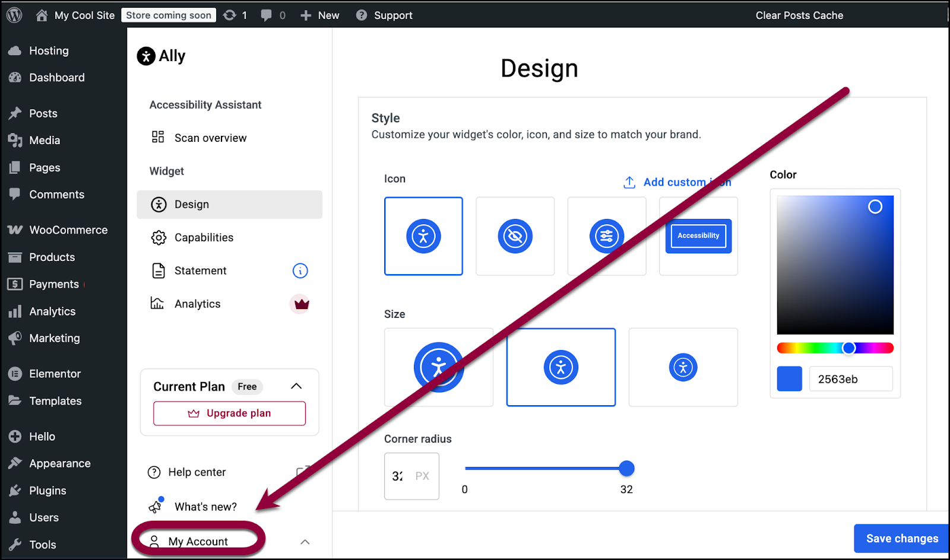Screen dimensions: 950x560
Task: Open WooCommerce in the WordPress sidebar
Action: tap(68, 230)
